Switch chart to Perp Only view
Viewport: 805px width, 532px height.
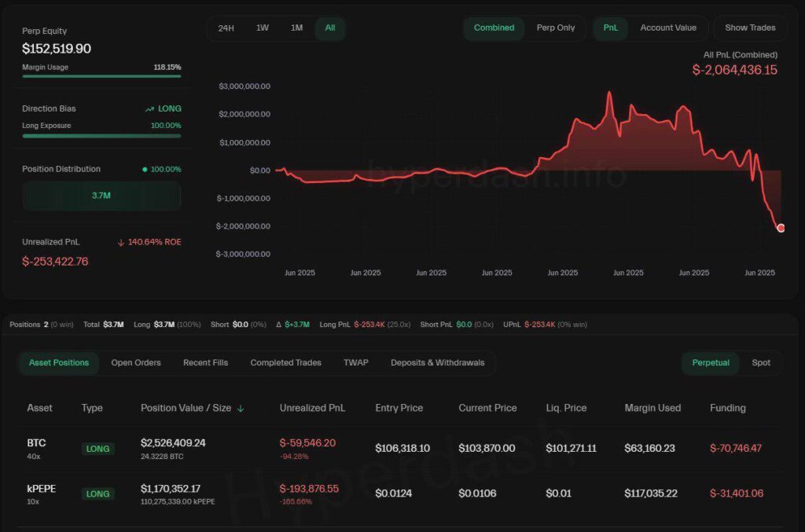click(x=556, y=28)
